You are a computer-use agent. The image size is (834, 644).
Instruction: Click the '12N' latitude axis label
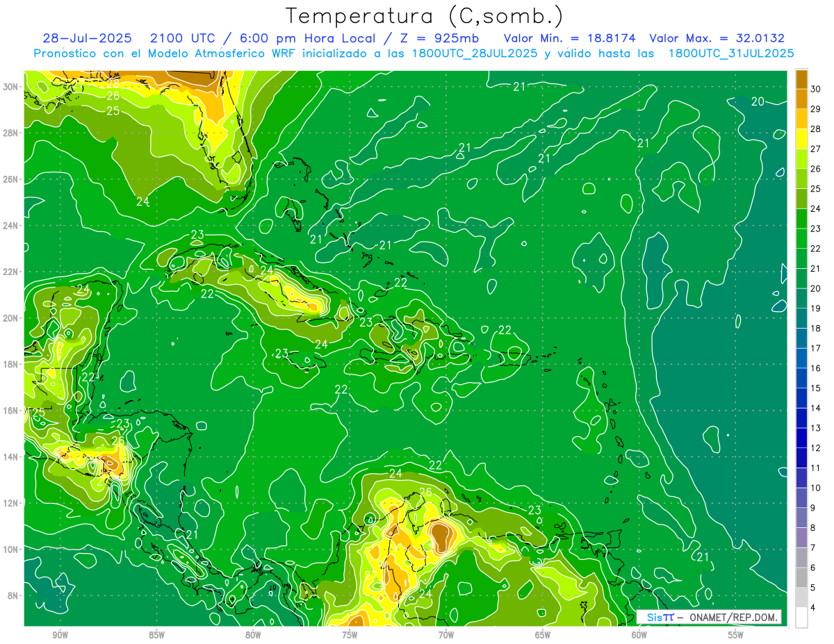(11, 503)
